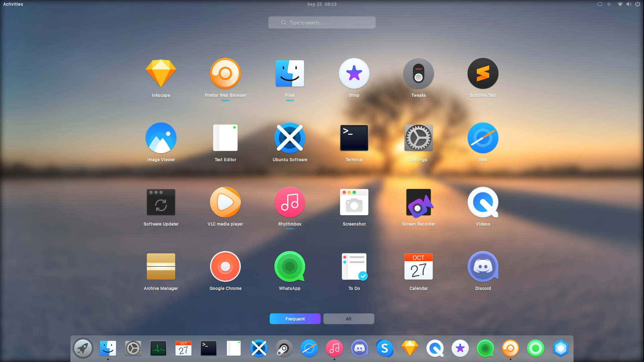The width and height of the screenshot is (644, 362).
Task: Open Files from the dock
Action: click(108, 349)
